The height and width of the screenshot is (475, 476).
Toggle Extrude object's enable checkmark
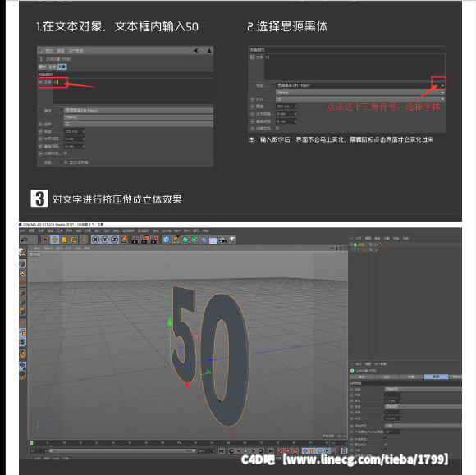pyautogui.click(x=376, y=244)
